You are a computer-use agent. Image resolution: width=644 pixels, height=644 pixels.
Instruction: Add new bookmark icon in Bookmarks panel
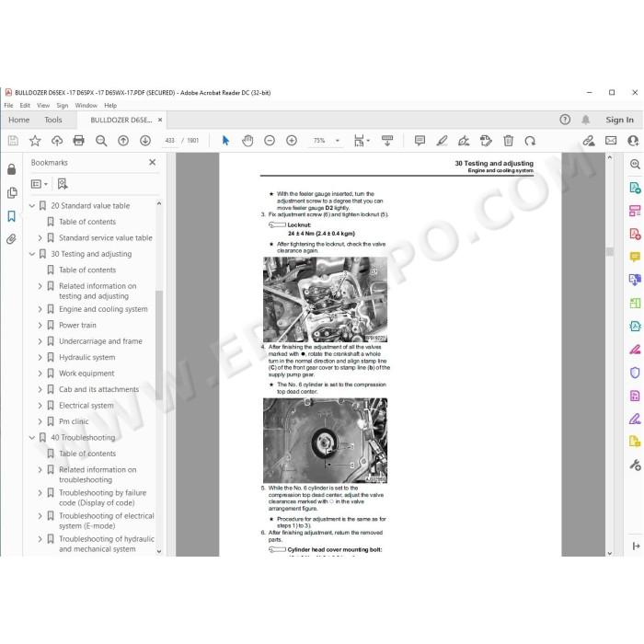[x=63, y=184]
